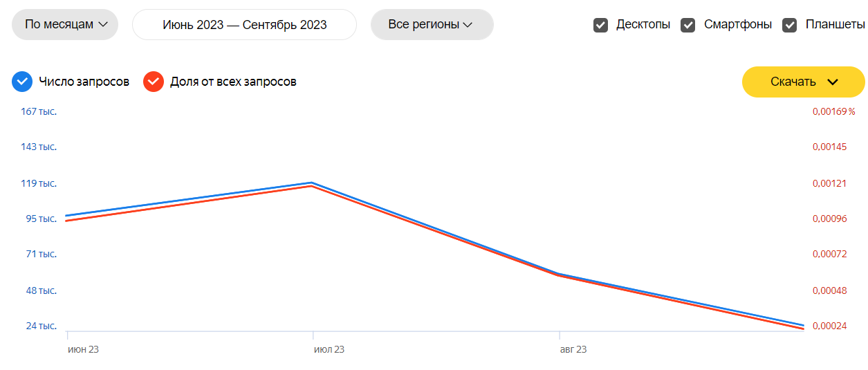
Task: Expand the Все регионы dropdown
Action: click(432, 25)
